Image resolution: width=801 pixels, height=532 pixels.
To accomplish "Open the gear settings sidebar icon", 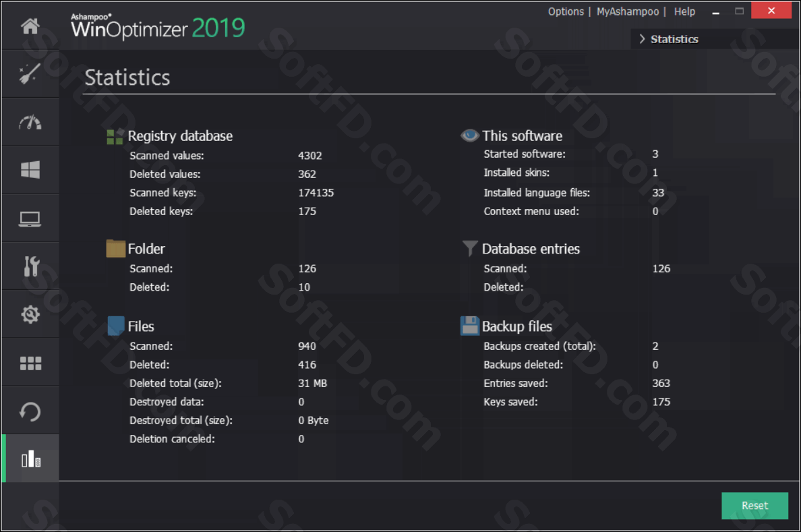I will pos(30,314).
